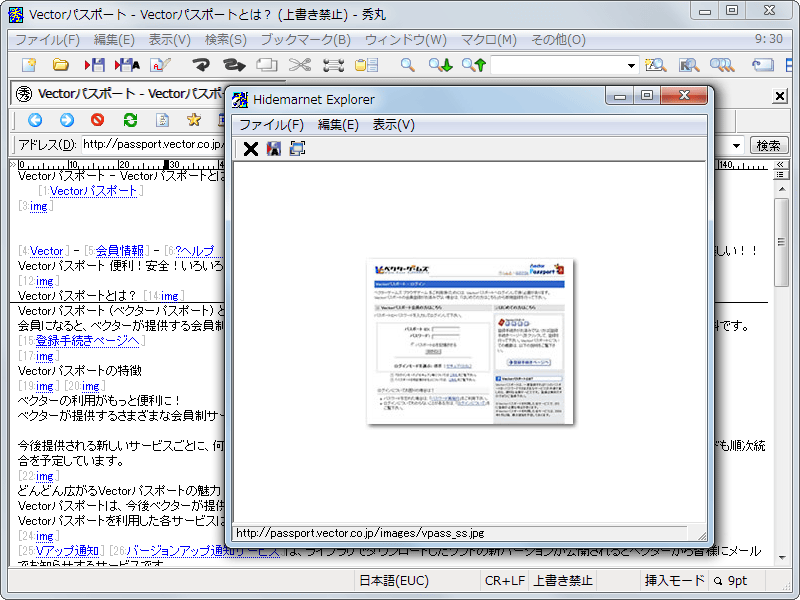This screenshot has height=600, width=800.
Task: Open 表示(V) menu in Hidemarnet Explorer
Action: click(393, 124)
